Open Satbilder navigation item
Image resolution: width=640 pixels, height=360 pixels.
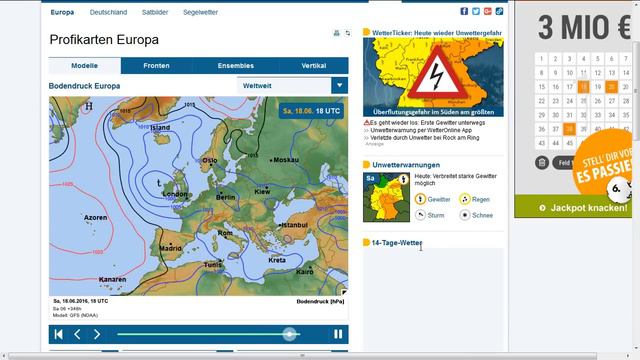[155, 12]
